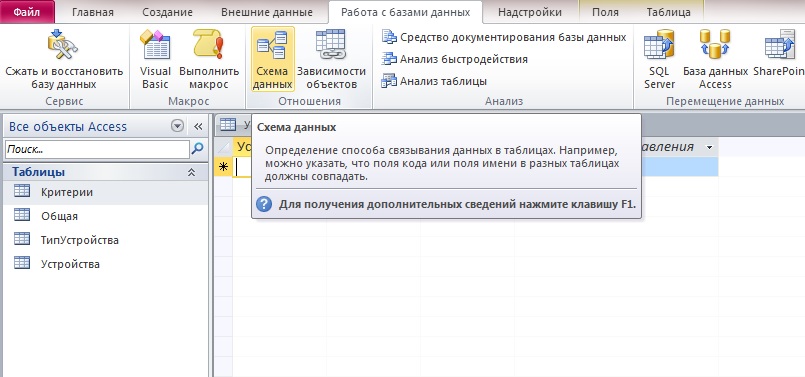Collapse the navigation pane with chevrons
805x377 pixels.
[198, 126]
